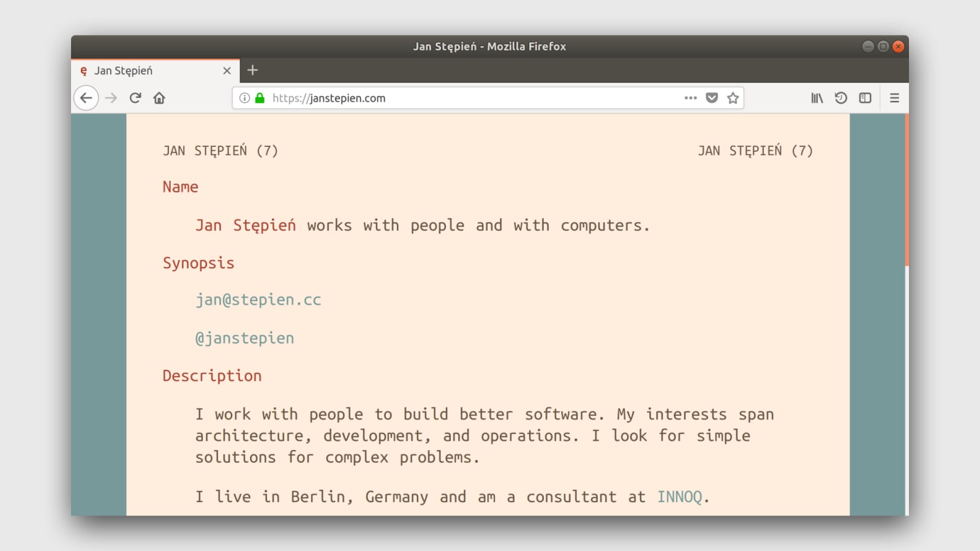
Task: Follow the INNOQ link
Action: click(680, 497)
